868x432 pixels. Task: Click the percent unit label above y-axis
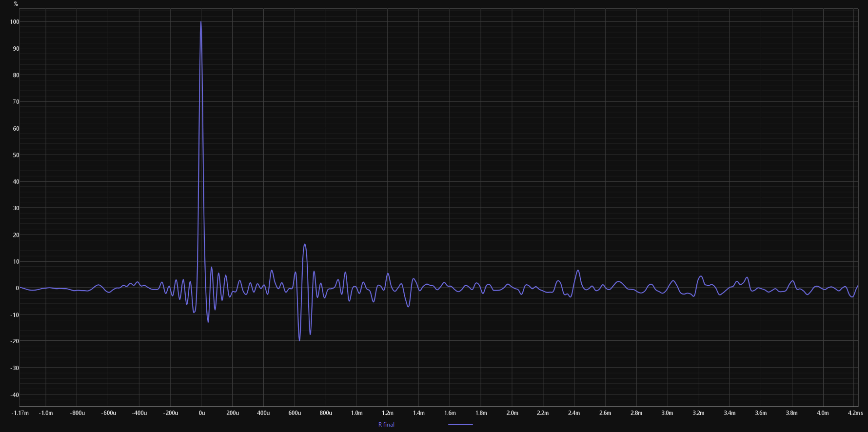[x=16, y=4]
